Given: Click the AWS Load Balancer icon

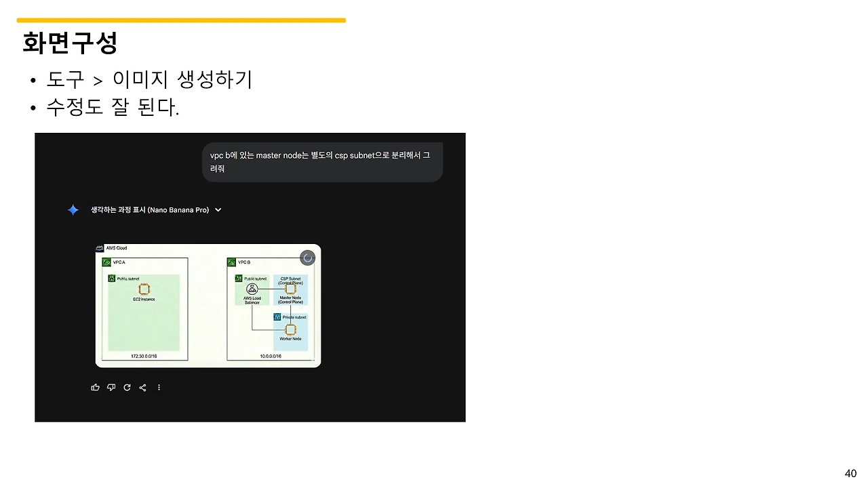Looking at the screenshot, I should click(x=252, y=289).
